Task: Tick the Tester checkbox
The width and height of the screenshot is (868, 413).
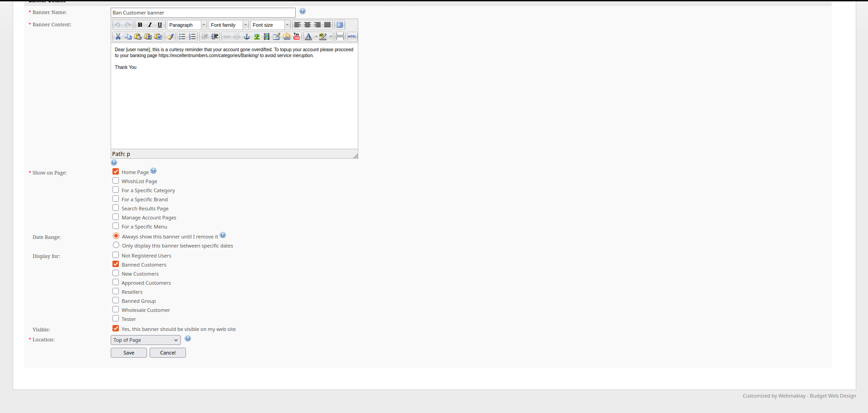Action: (116, 318)
